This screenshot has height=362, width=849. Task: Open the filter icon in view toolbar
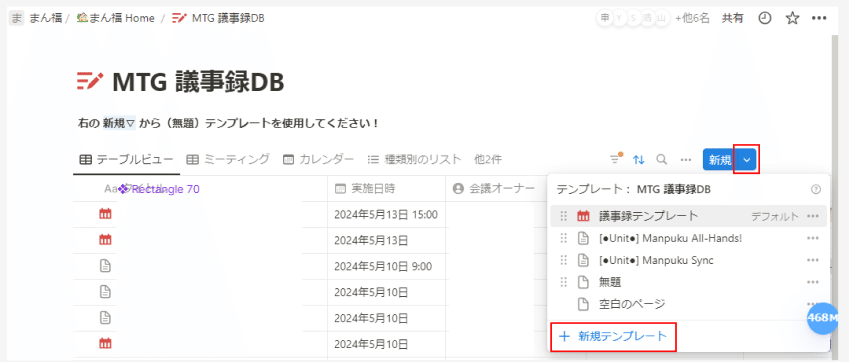click(x=616, y=159)
